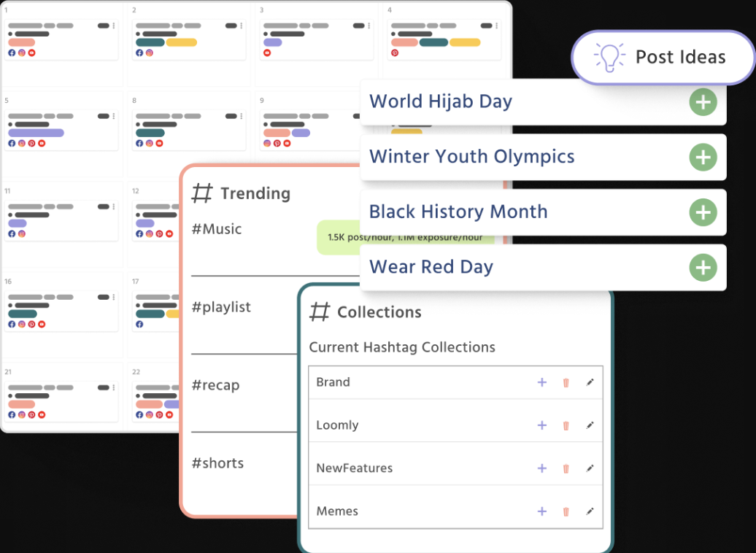Edit the Brand collection with the pencil icon
The height and width of the screenshot is (553, 756).
point(590,382)
